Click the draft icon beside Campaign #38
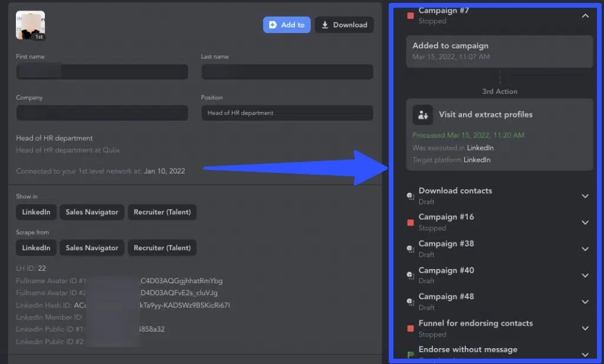This screenshot has height=364, width=604. click(x=411, y=249)
